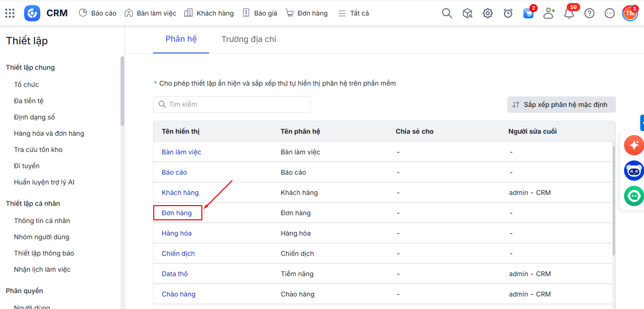Click the left sidebar vertical scrollbar

point(122,91)
